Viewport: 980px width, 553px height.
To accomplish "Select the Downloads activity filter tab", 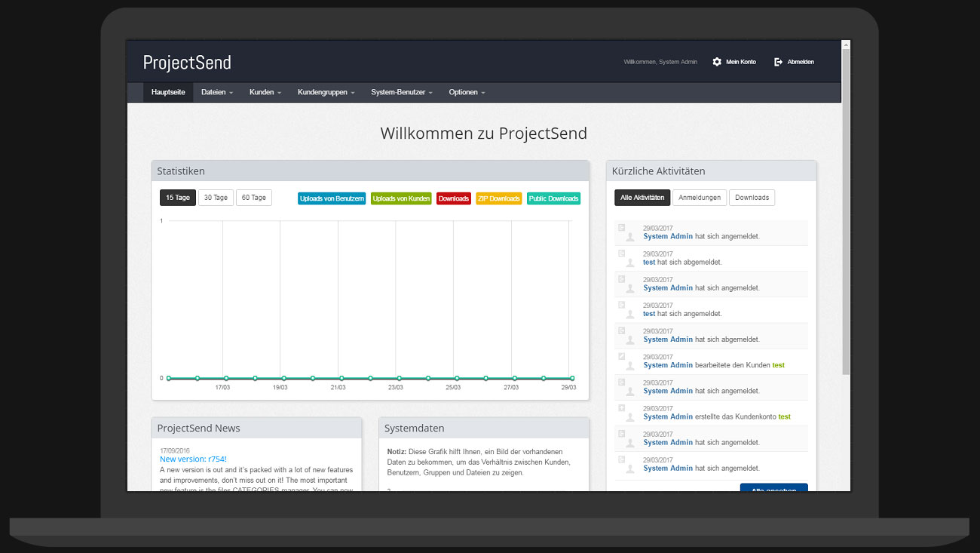I will tap(752, 198).
